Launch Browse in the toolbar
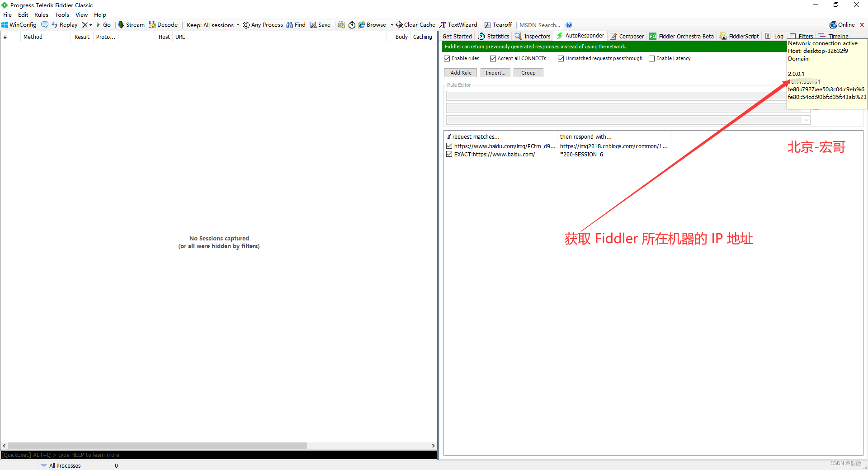 tap(373, 25)
